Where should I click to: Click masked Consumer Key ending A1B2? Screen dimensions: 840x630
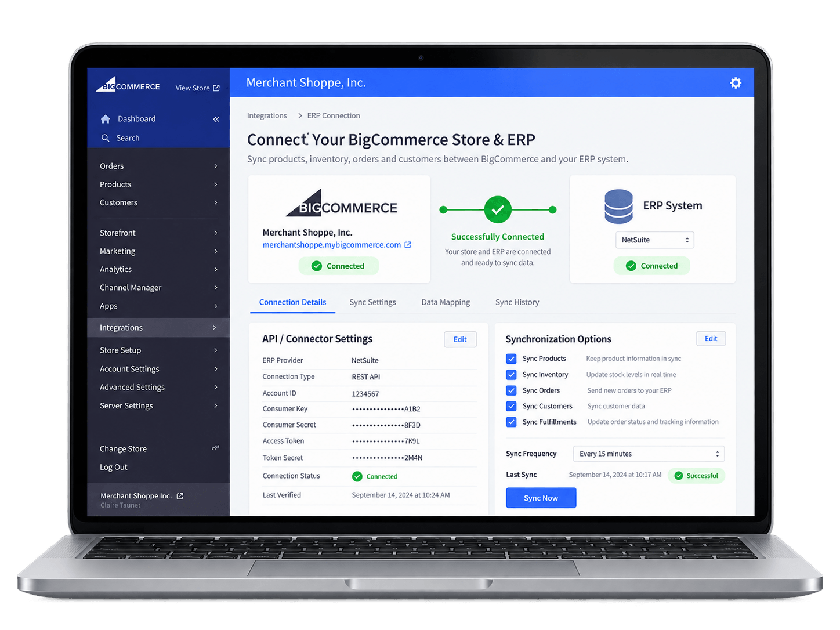tap(386, 409)
